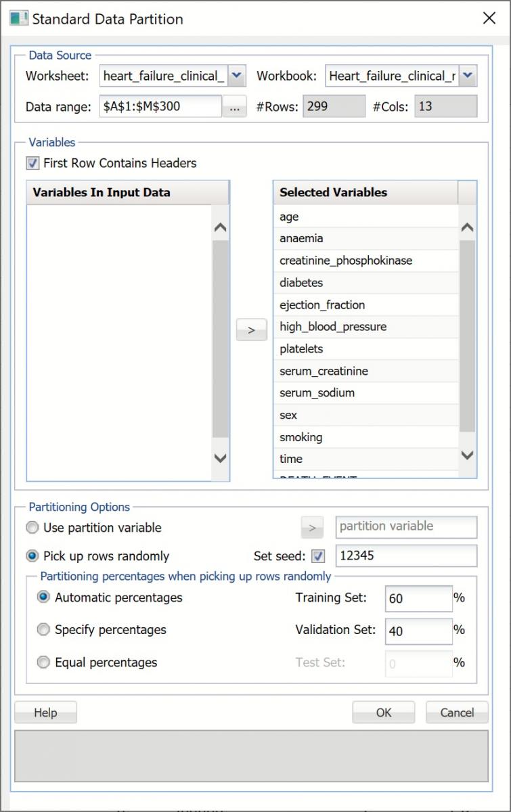Screen dimensions: 511x812
Task: Click the seed value field showing 12345
Action: (406, 556)
